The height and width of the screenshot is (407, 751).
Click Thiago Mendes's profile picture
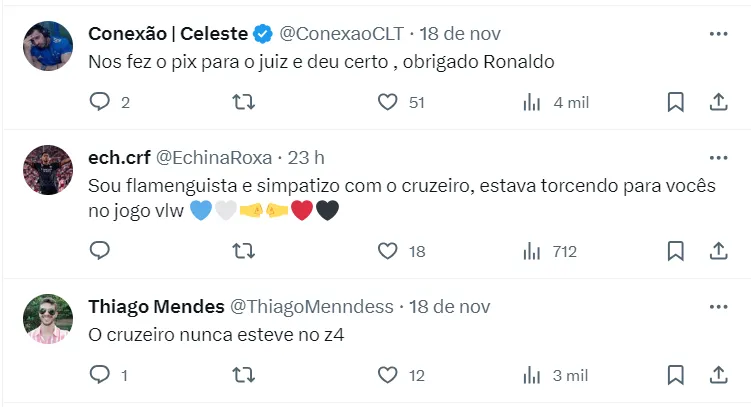pos(48,319)
